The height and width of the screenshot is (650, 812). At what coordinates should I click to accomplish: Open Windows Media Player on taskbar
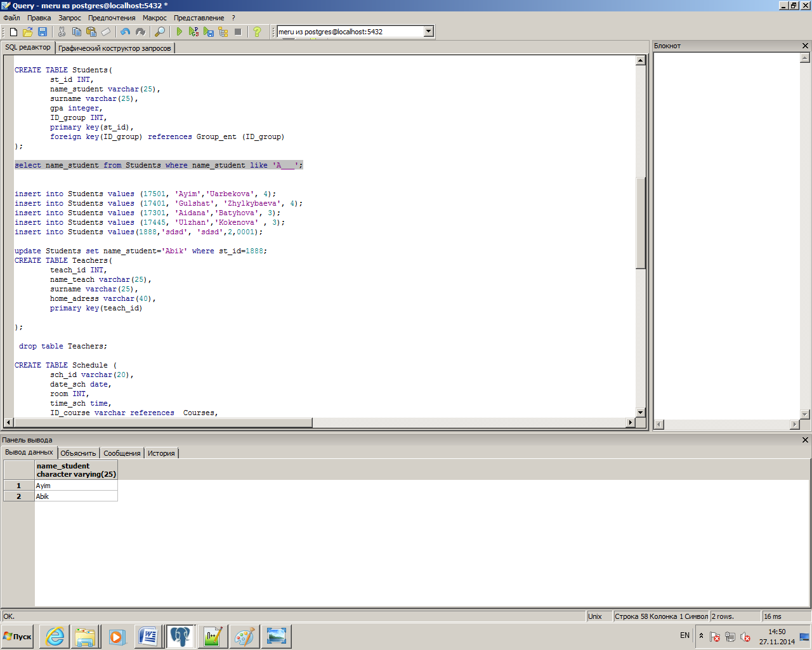(x=117, y=636)
